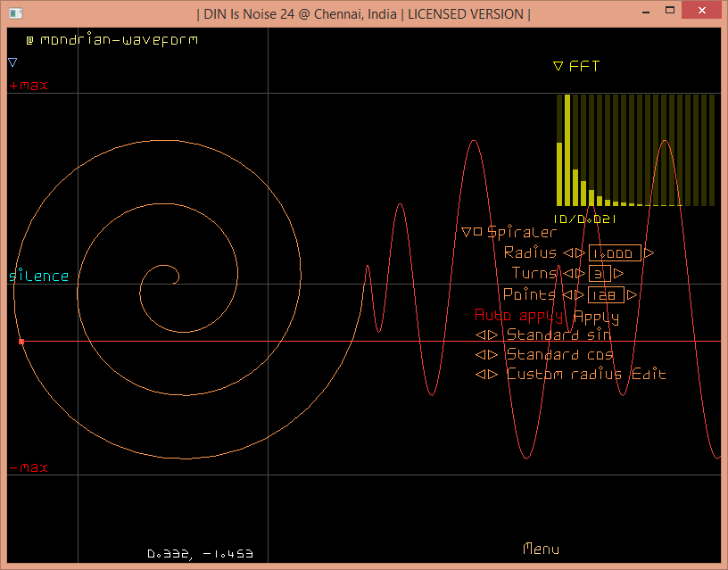Cycle the Standard cos option to next
The height and width of the screenshot is (570, 728).
(492, 355)
